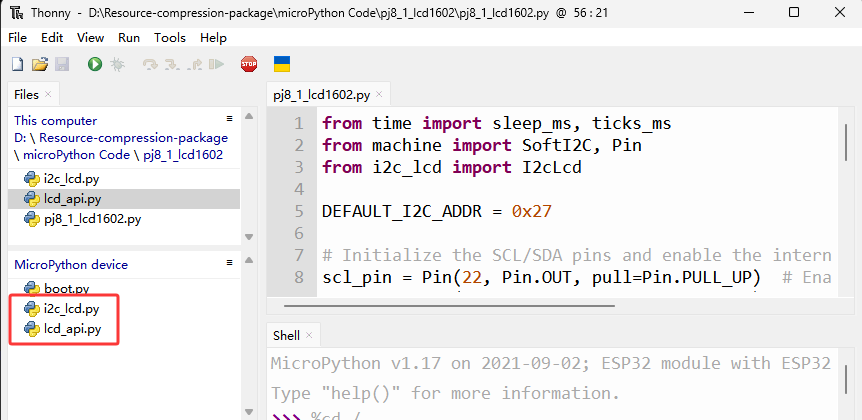Click the Step into toolbar icon
862x420 pixels.
pos(172,64)
